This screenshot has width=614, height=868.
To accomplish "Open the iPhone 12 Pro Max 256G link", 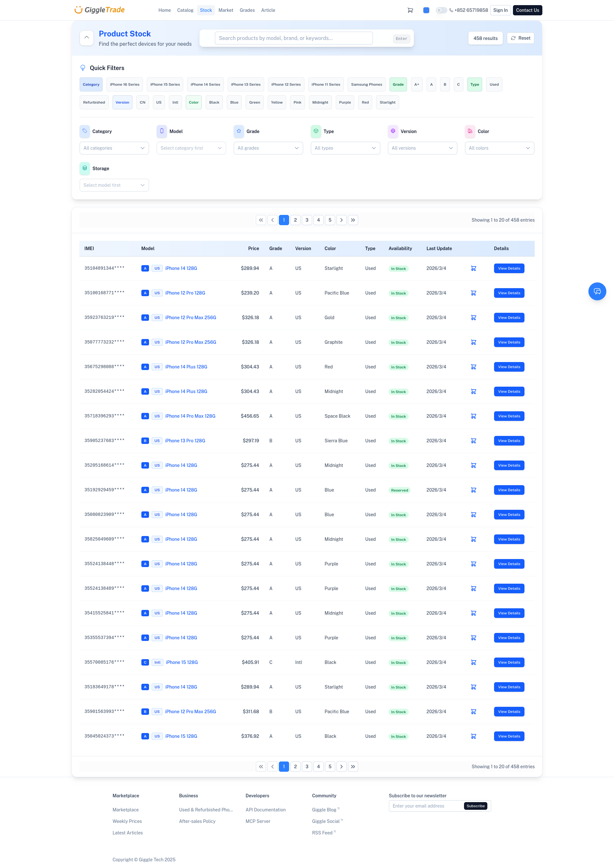I will coord(191,318).
